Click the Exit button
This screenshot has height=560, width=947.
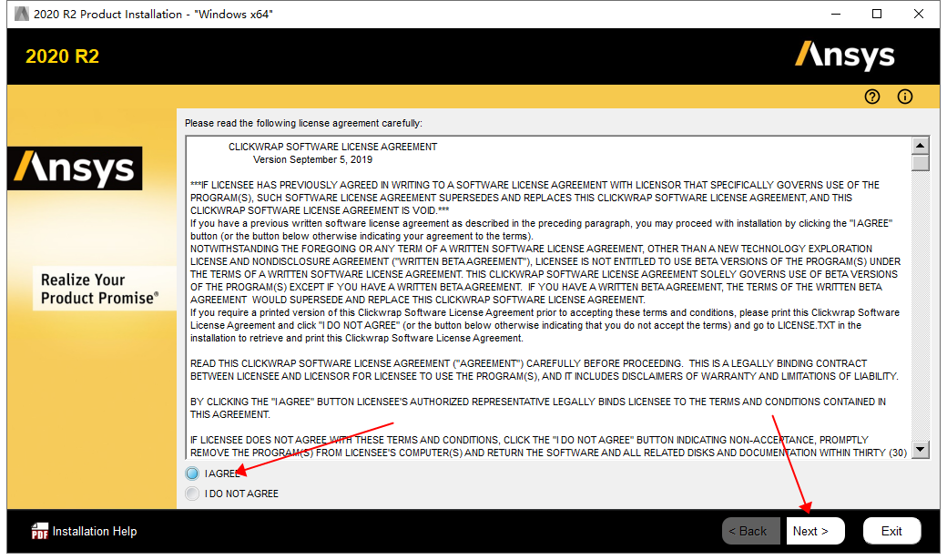[x=891, y=531]
